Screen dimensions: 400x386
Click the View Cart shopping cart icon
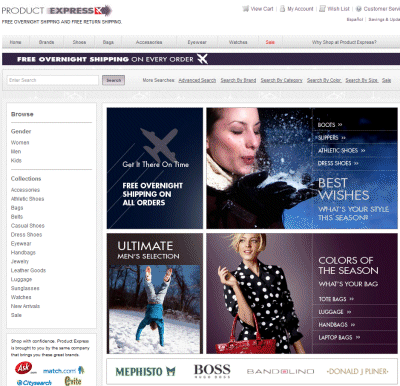coord(246,9)
